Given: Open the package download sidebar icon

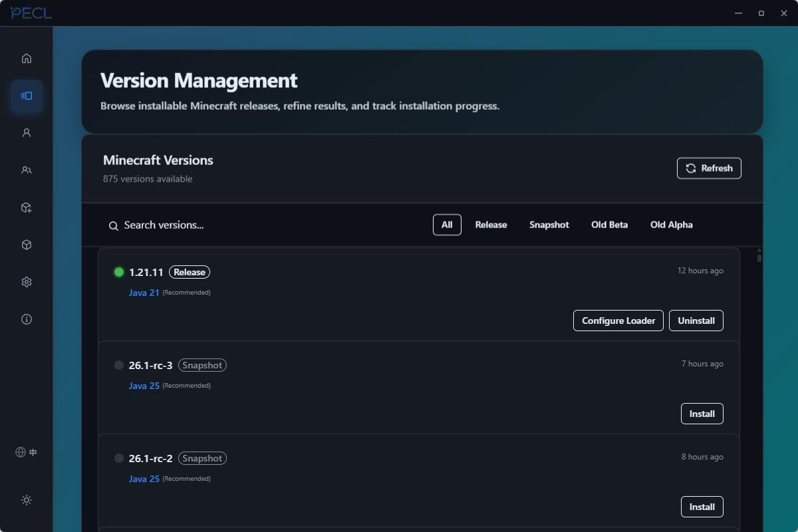Looking at the screenshot, I should tap(27, 207).
